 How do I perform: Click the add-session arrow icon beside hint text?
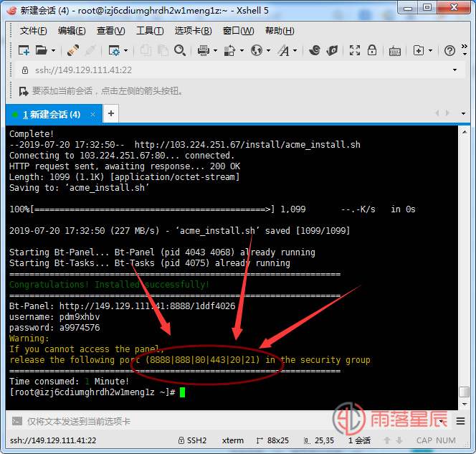(24, 91)
